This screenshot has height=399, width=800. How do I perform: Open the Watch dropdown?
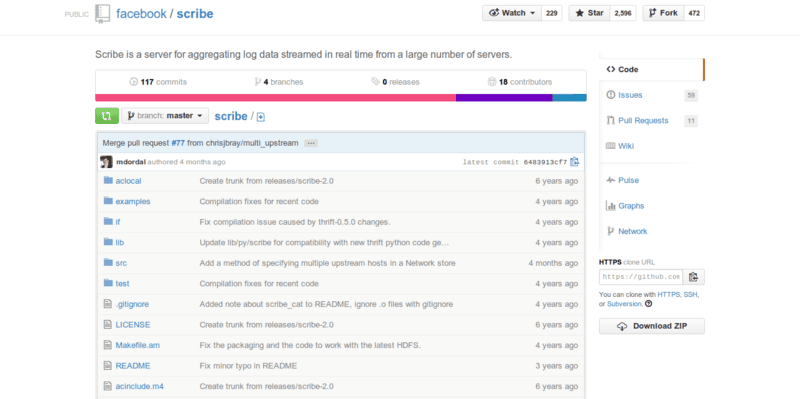pos(512,13)
